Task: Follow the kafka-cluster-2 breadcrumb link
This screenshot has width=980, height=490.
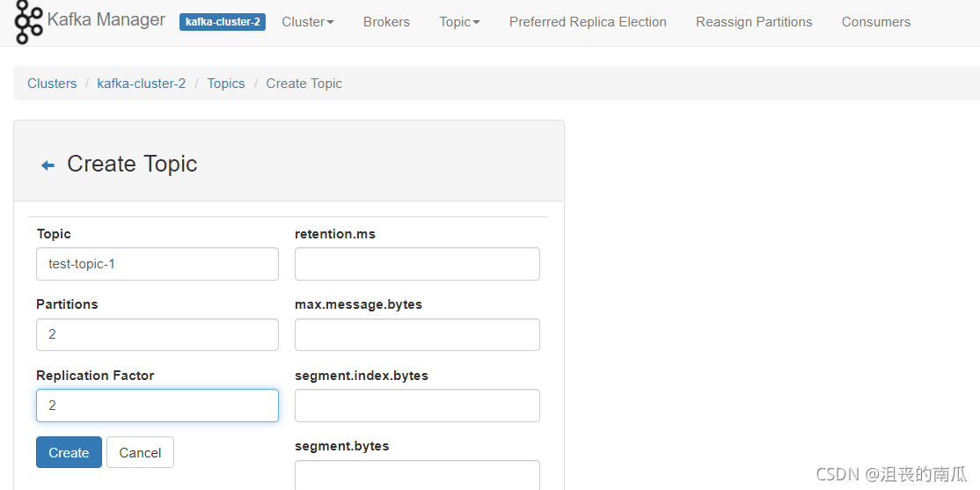Action: point(142,83)
